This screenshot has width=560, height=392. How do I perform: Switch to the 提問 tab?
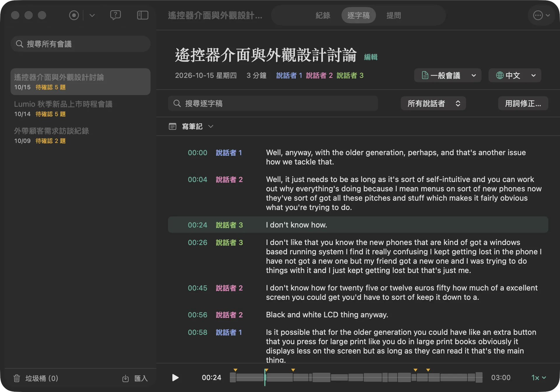pos(394,15)
